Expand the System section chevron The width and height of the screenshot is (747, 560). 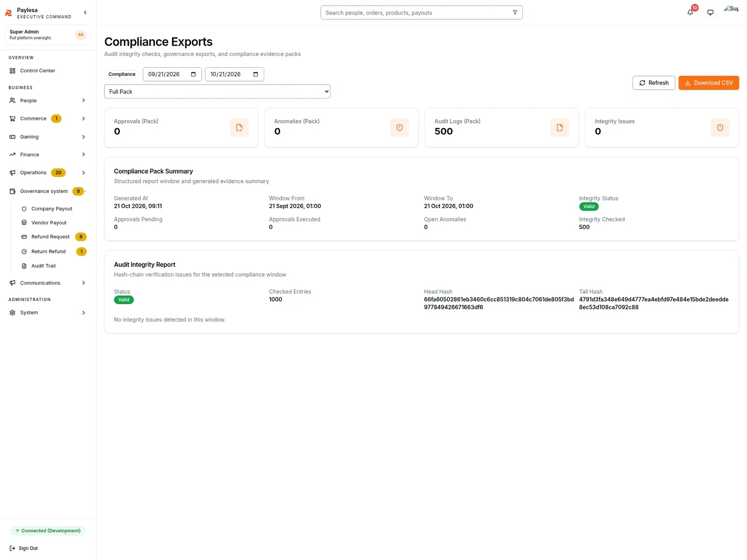[x=84, y=313]
